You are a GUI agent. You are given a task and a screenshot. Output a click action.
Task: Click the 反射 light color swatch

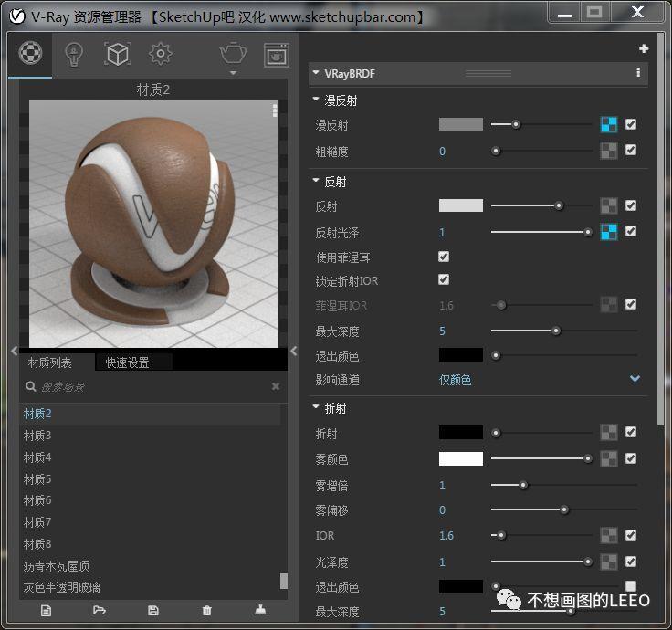click(461, 205)
